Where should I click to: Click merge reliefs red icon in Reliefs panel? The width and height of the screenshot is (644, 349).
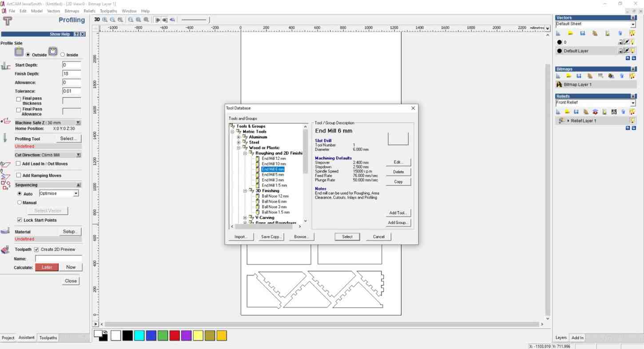(x=595, y=112)
